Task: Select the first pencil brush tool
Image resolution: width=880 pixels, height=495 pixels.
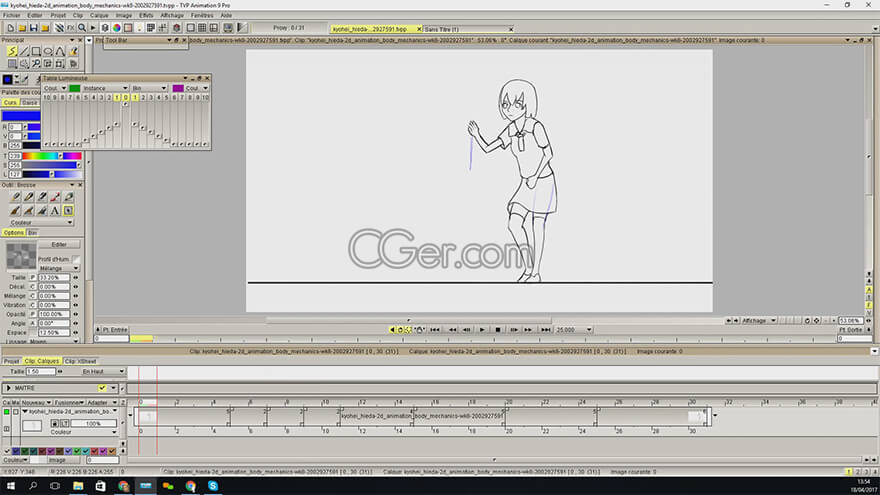Action: pos(15,197)
